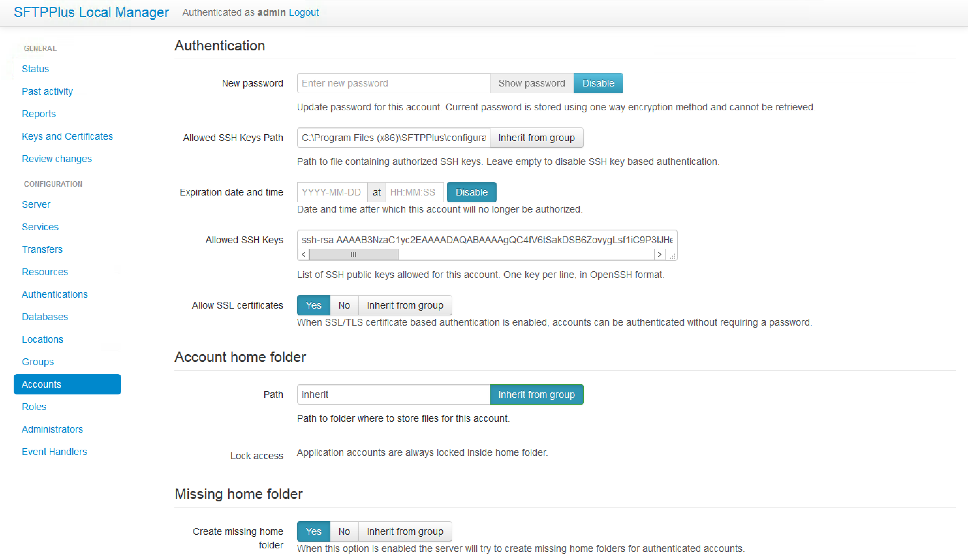Open Review changes page

coord(57,159)
